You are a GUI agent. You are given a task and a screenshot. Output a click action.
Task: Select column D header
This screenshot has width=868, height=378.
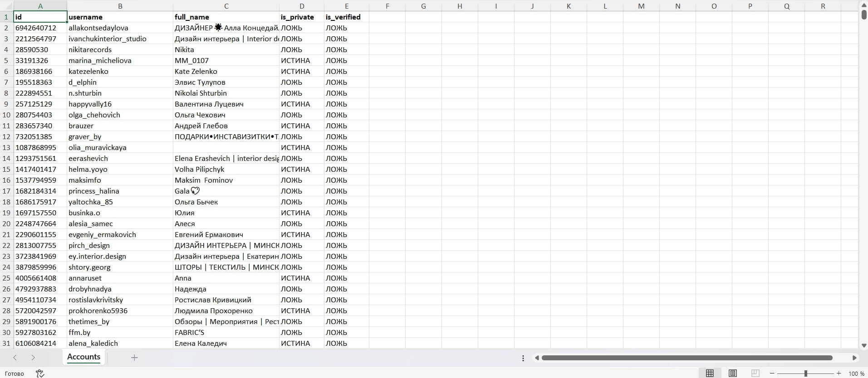pos(302,6)
